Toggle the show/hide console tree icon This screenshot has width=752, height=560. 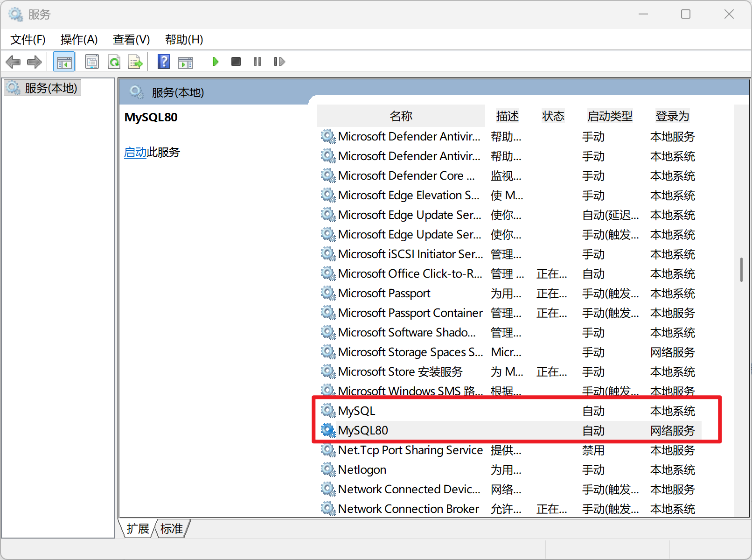[64, 62]
